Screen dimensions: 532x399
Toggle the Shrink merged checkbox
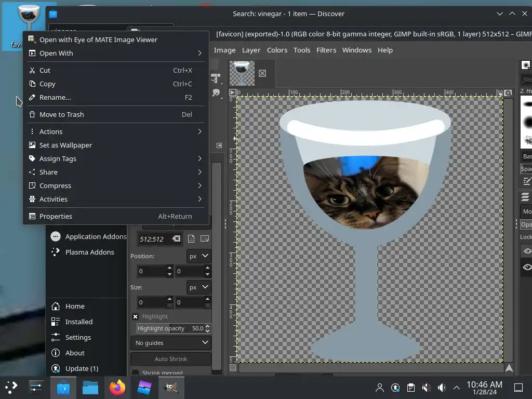pos(135,372)
